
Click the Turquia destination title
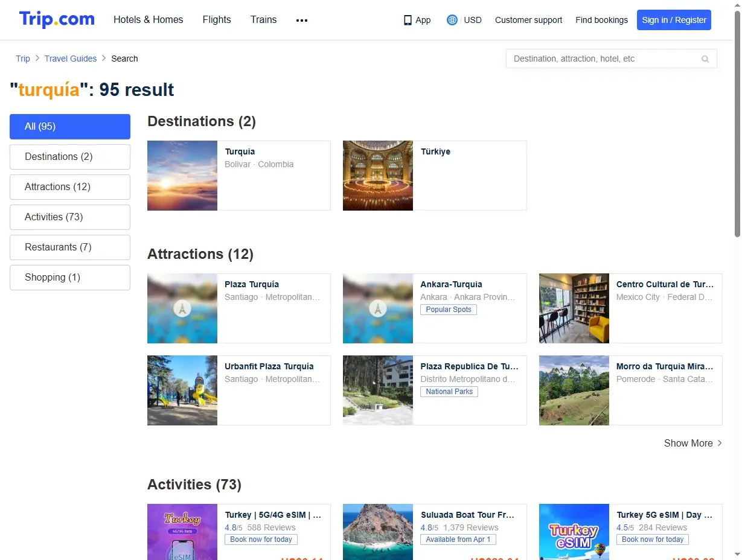240,151
